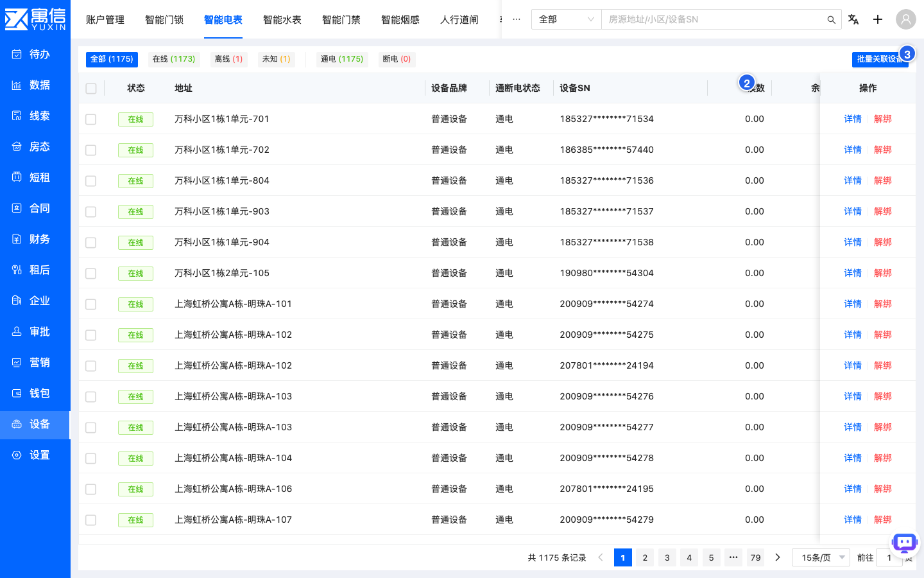Go to page 79
Image resolution: width=924 pixels, height=578 pixels.
tap(756, 557)
